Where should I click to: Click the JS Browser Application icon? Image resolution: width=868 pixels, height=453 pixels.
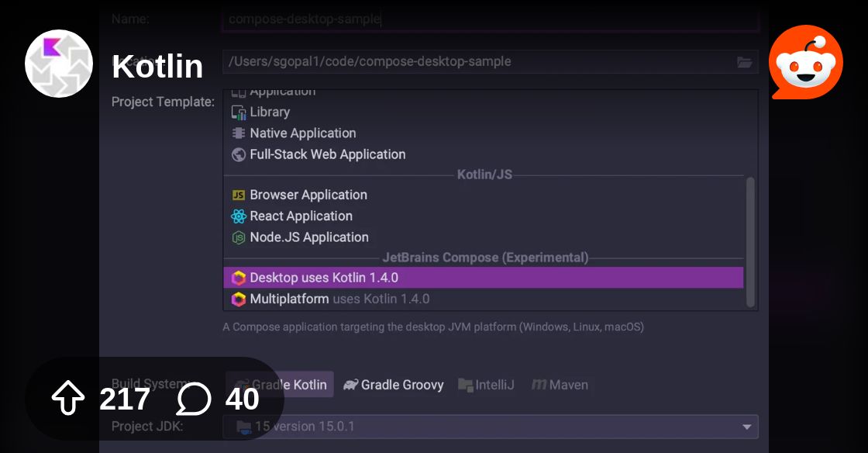tap(239, 195)
